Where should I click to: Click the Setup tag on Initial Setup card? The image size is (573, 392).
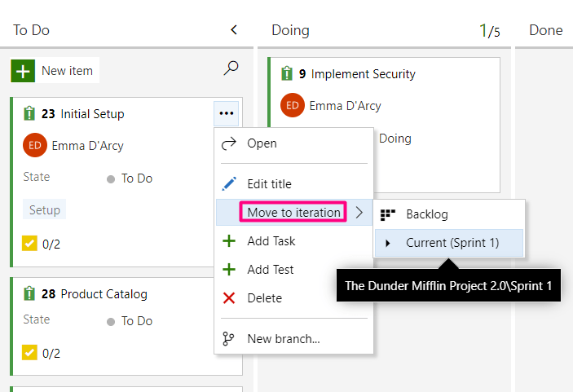[45, 210]
